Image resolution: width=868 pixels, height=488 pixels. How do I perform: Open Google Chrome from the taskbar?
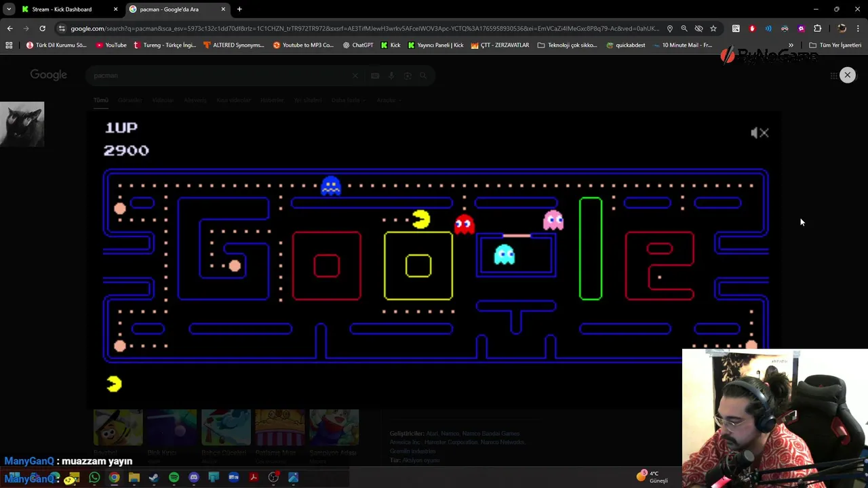[114, 478]
